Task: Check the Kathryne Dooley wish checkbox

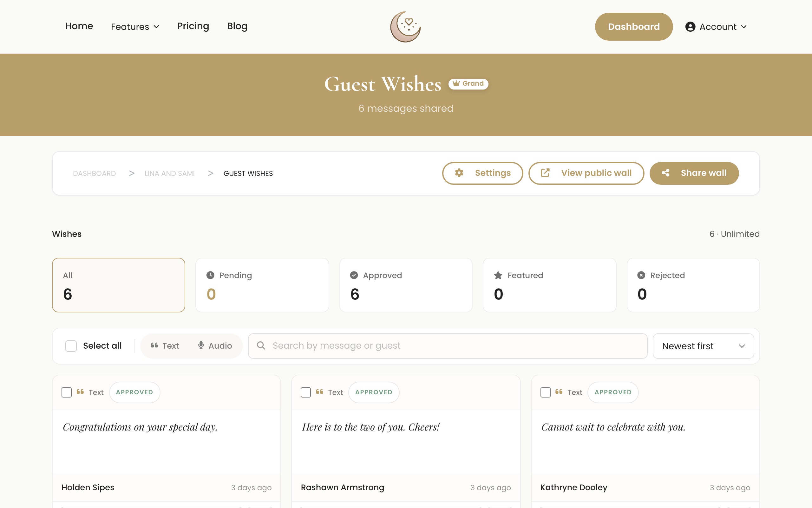Action: point(545,392)
